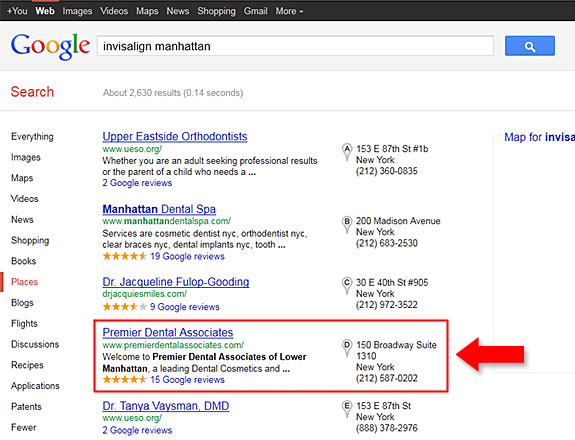Click map marker C pin icon

pyautogui.click(x=347, y=286)
